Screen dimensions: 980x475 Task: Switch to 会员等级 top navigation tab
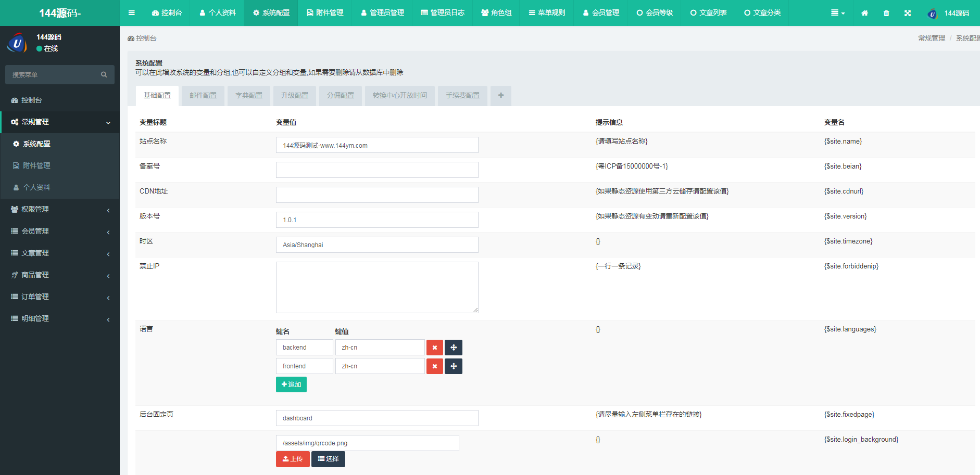click(x=655, y=13)
